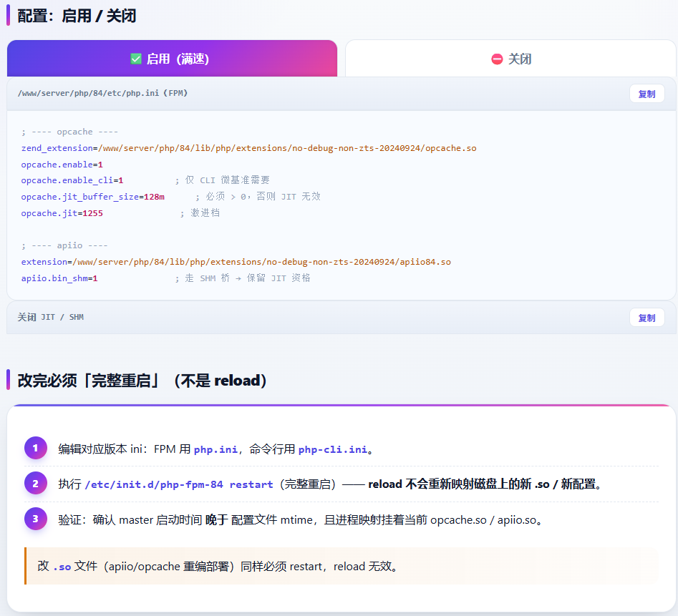Click the .so code in the orange note
The width and height of the screenshot is (678, 616).
tap(62, 567)
